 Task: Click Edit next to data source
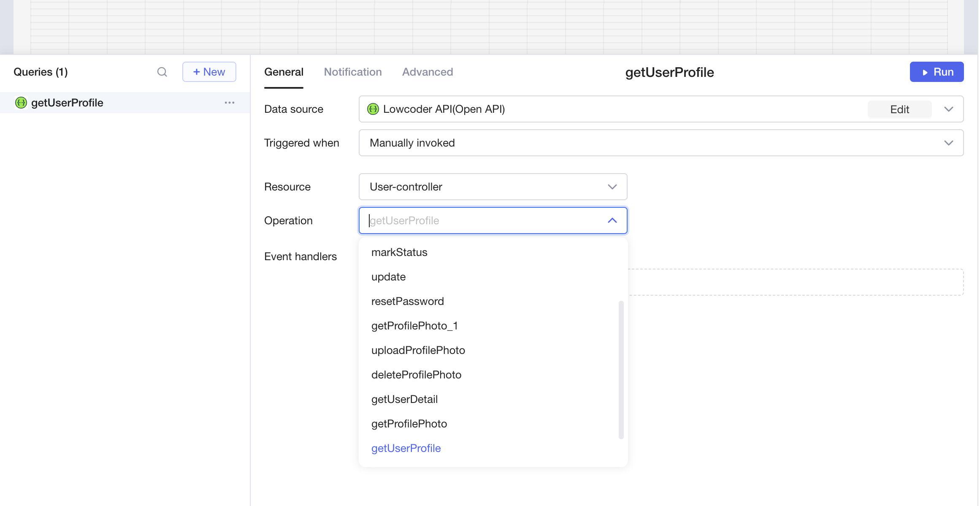[x=899, y=109]
